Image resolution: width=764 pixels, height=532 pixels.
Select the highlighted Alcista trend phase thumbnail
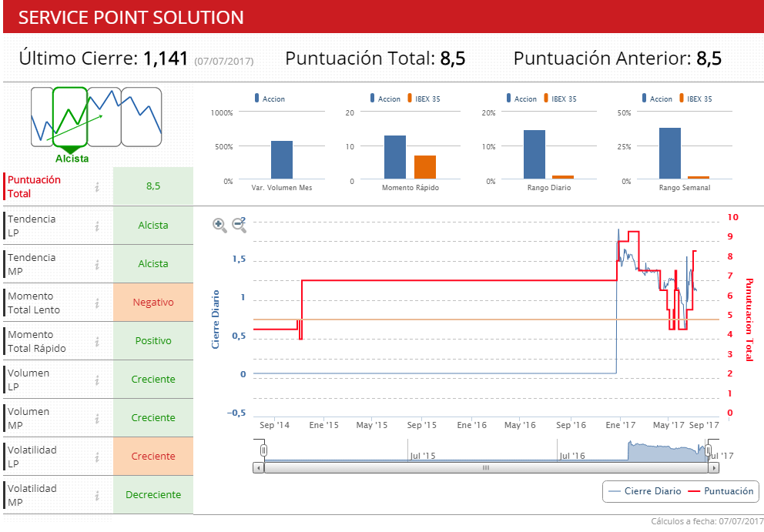point(70,117)
